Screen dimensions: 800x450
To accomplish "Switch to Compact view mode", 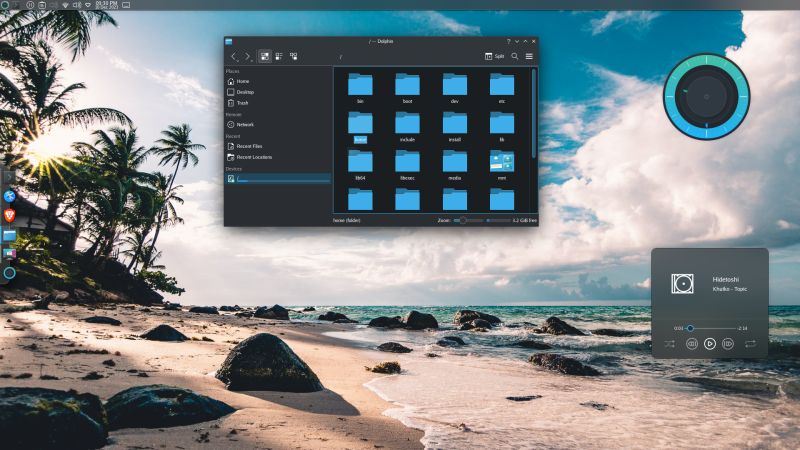I will [x=279, y=56].
